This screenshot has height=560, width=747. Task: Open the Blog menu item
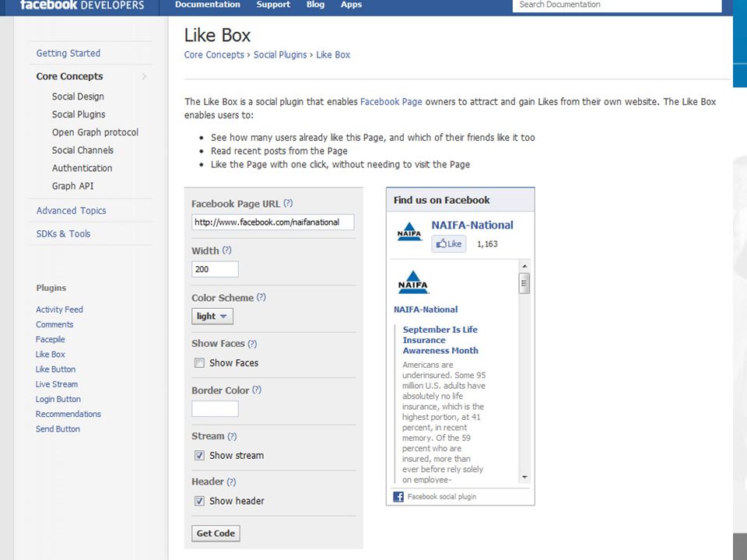point(315,5)
